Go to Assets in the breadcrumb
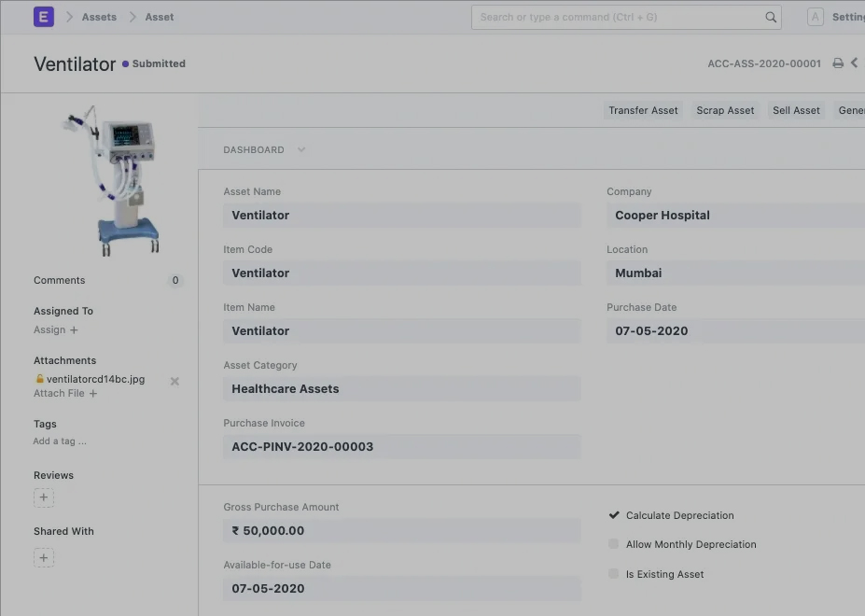This screenshot has height=616, width=865. (99, 17)
